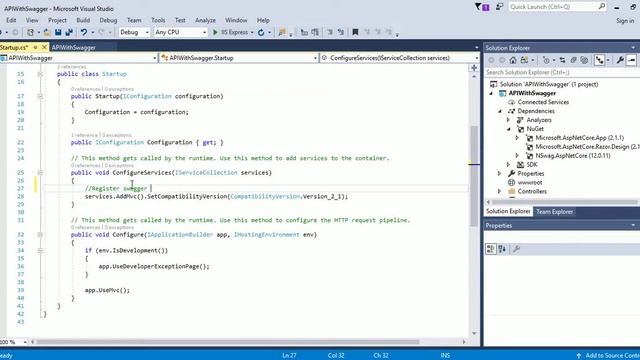The height and width of the screenshot is (360, 640).
Task: Click the Show All Files icon
Action: (x=584, y=60)
